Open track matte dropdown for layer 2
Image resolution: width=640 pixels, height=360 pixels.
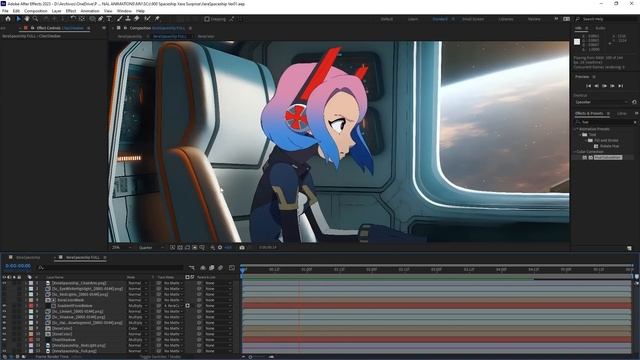173,289
